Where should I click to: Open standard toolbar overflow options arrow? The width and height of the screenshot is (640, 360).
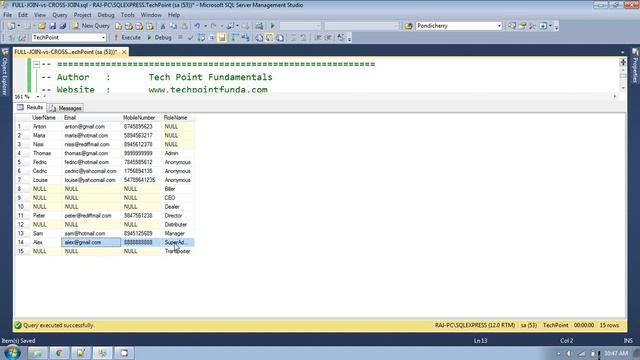click(x=557, y=27)
